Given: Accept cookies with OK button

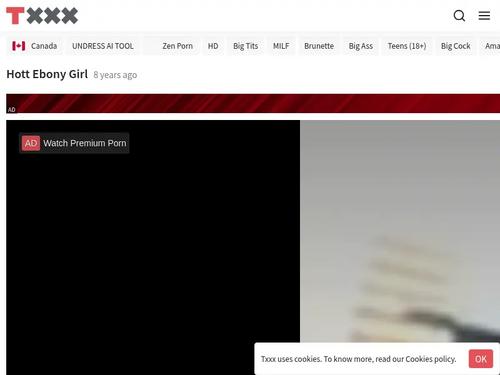Looking at the screenshot, I should click(481, 359).
